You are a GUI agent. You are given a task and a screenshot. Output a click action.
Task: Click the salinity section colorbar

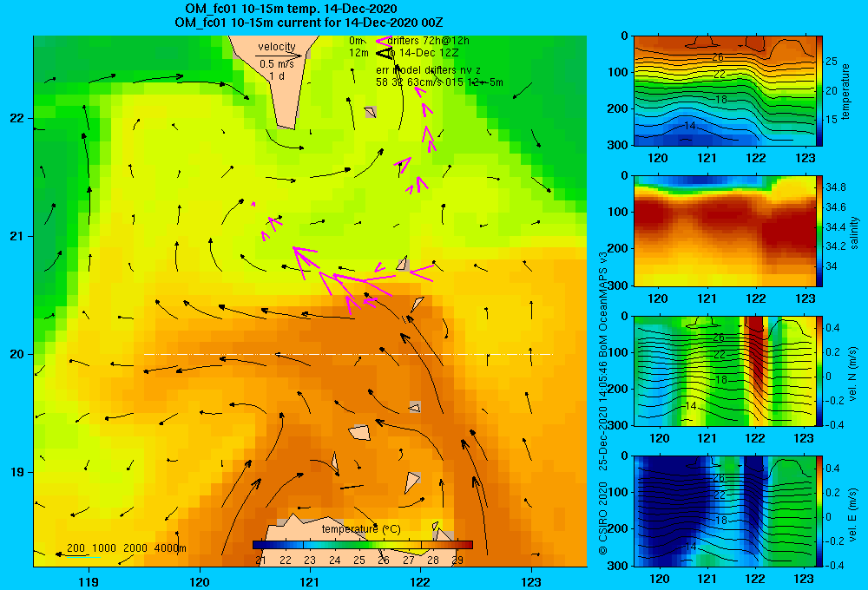coord(819,231)
